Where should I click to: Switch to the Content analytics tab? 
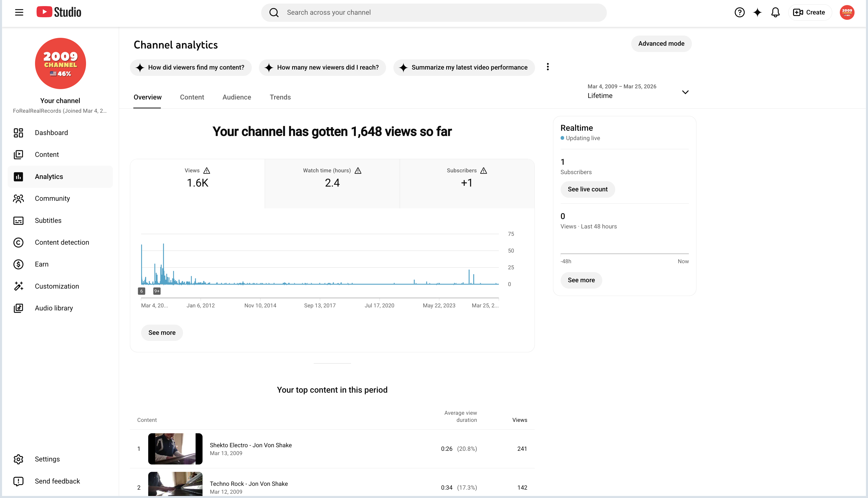192,97
